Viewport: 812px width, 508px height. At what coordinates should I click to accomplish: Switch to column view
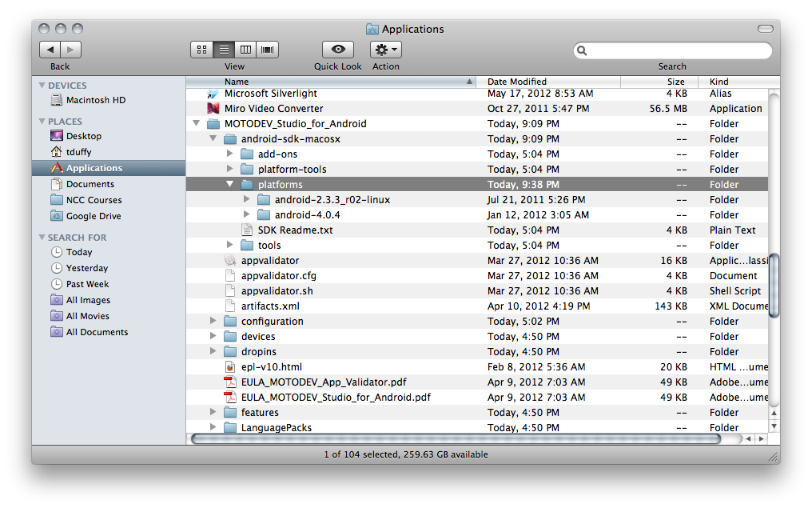[x=245, y=50]
